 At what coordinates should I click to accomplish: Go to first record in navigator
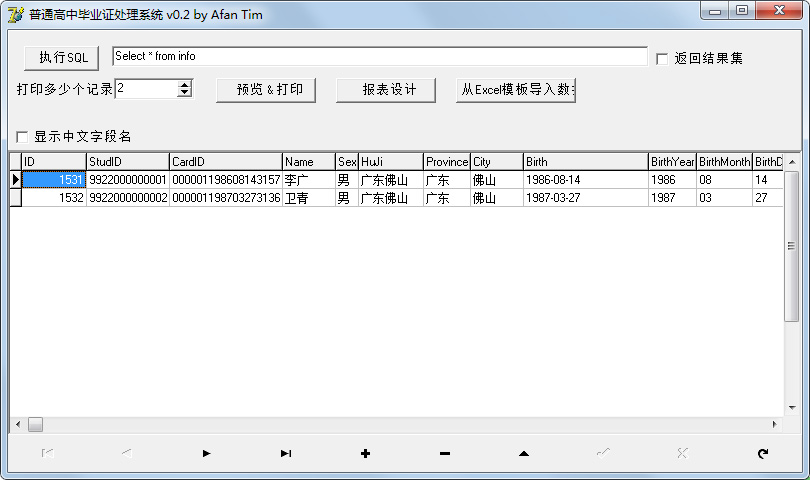[48, 453]
